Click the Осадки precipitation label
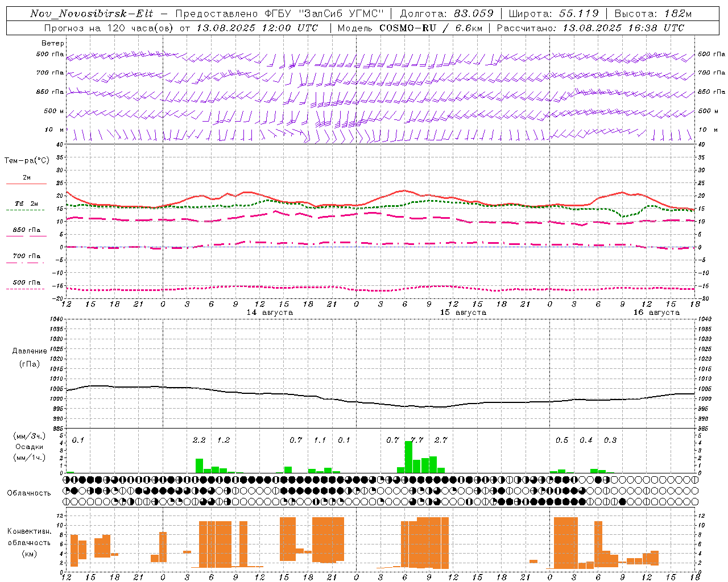 [29, 447]
